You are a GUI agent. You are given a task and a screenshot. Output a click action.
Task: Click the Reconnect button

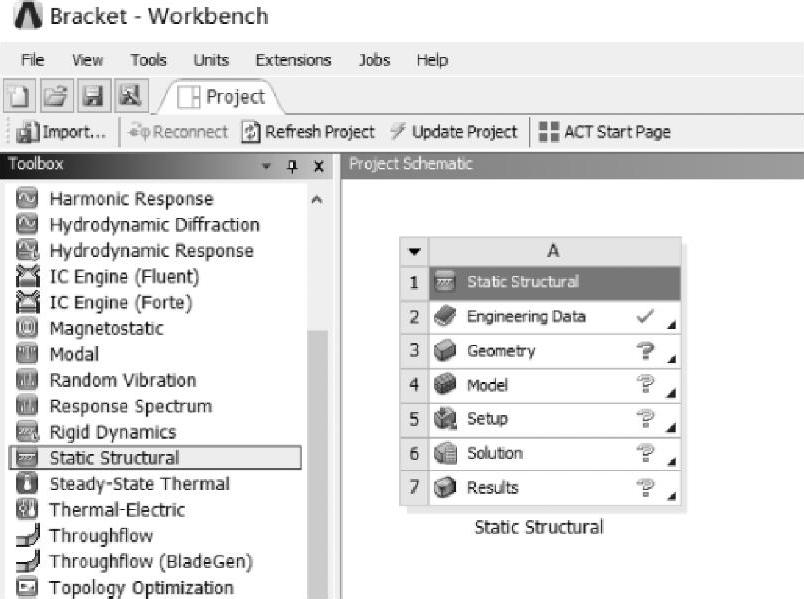pyautogui.click(x=178, y=132)
